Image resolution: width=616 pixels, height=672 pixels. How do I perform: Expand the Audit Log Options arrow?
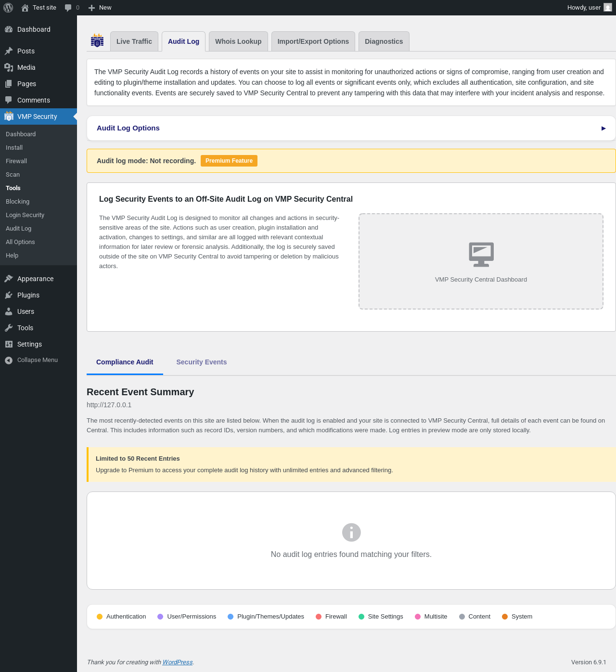pos(603,129)
